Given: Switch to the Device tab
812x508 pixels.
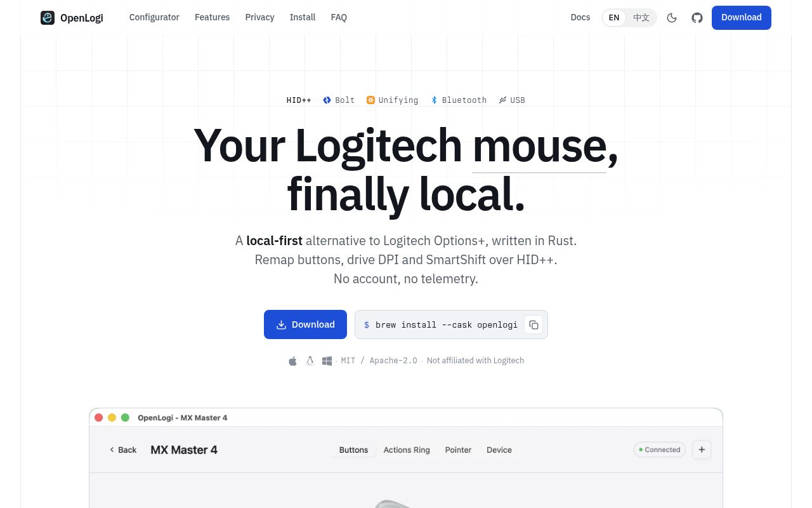Looking at the screenshot, I should [499, 450].
